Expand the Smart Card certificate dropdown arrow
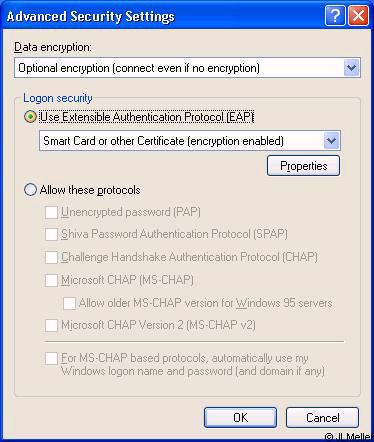The height and width of the screenshot is (442, 374). click(331, 141)
